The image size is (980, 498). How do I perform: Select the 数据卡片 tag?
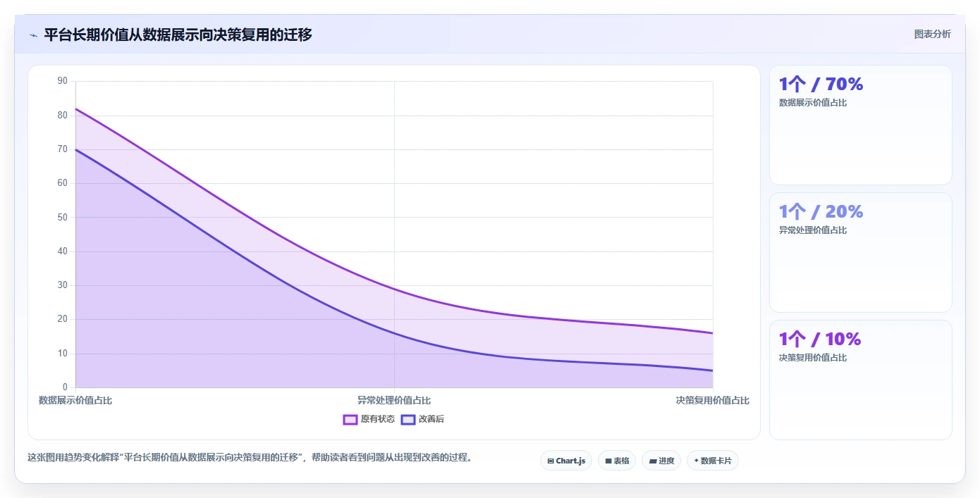tap(712, 461)
